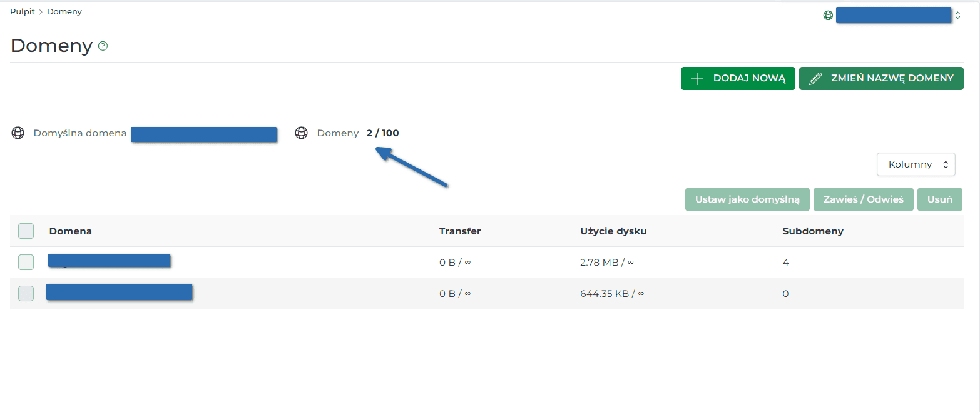The width and height of the screenshot is (980, 412).
Task: Click the disk usage value 644.35 KB / ∞
Action: [x=612, y=293]
